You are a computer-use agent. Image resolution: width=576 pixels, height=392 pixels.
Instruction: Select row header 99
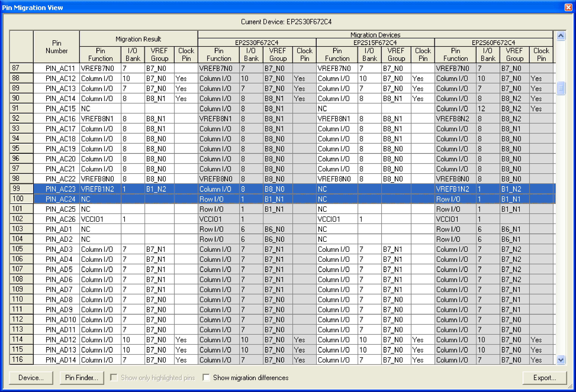point(21,189)
